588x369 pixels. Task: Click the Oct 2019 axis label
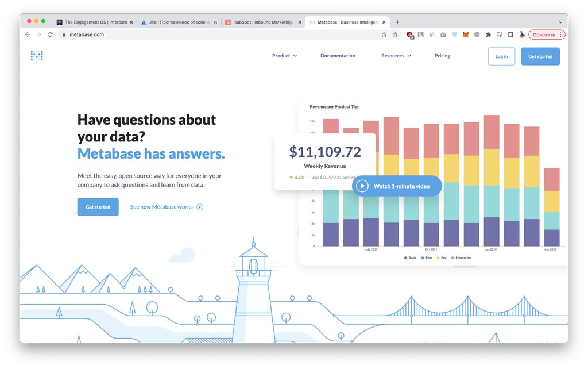[431, 249]
